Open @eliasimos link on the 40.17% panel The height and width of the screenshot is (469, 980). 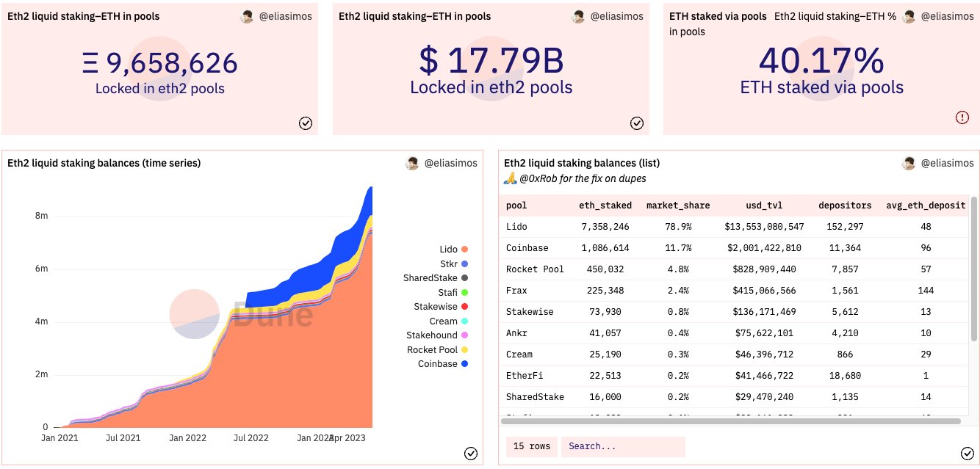[947, 16]
